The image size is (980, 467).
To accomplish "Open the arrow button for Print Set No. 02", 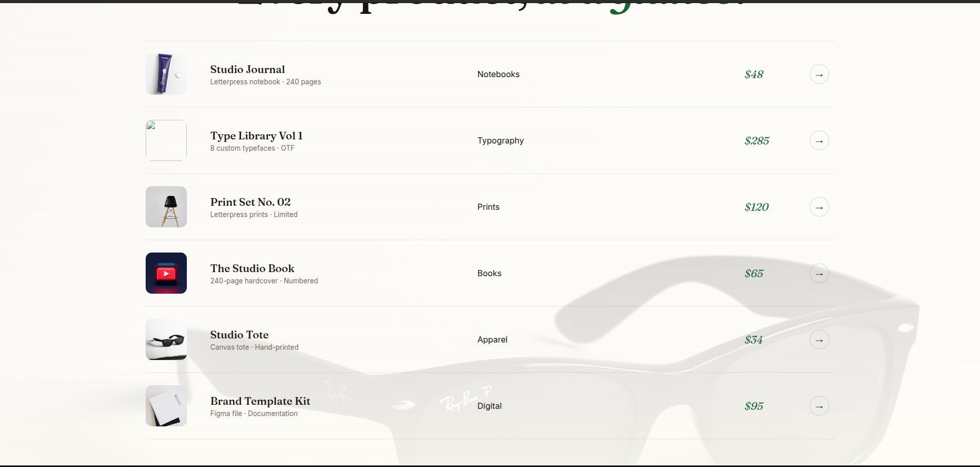I will 819,207.
